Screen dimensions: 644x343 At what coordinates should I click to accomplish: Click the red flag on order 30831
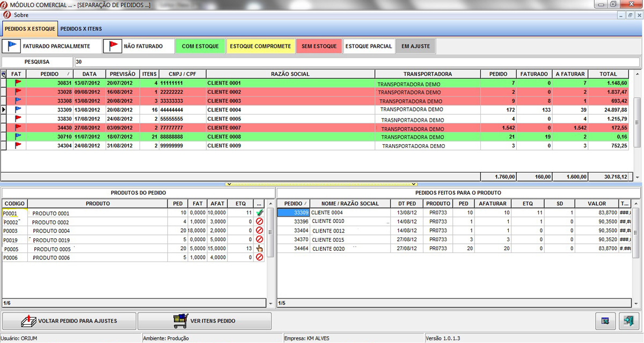(x=18, y=83)
